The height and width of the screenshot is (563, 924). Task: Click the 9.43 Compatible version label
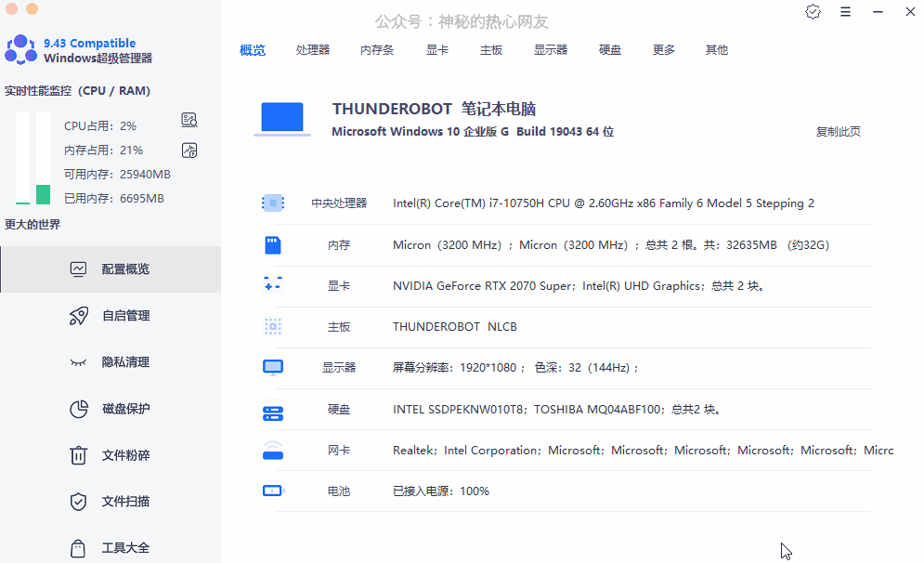tap(89, 43)
